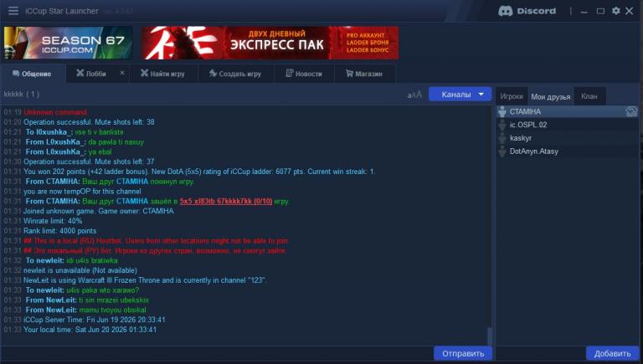This screenshot has width=643, height=364.
Task: Minimize the iCCup launcher window
Action: (584, 11)
